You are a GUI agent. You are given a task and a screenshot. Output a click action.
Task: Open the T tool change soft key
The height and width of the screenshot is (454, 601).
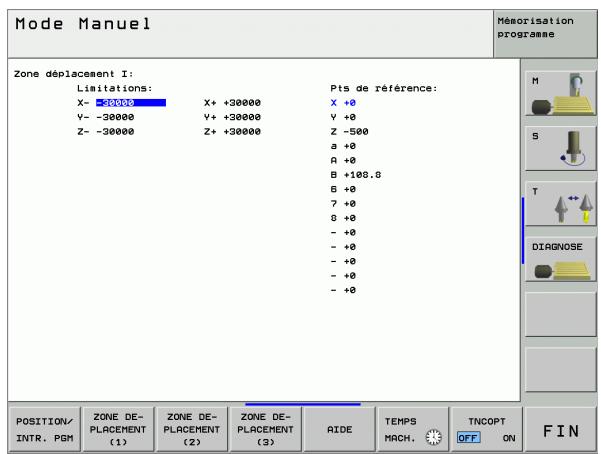click(561, 204)
